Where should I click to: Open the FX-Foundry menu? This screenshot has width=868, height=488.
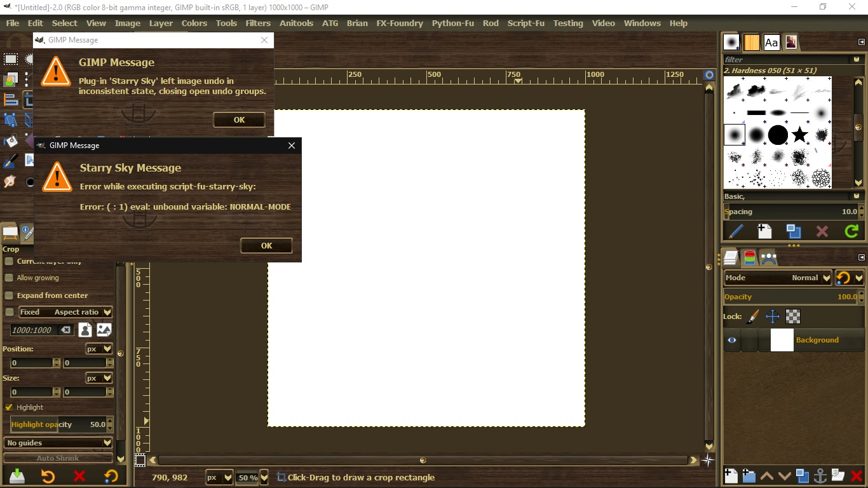coord(400,23)
